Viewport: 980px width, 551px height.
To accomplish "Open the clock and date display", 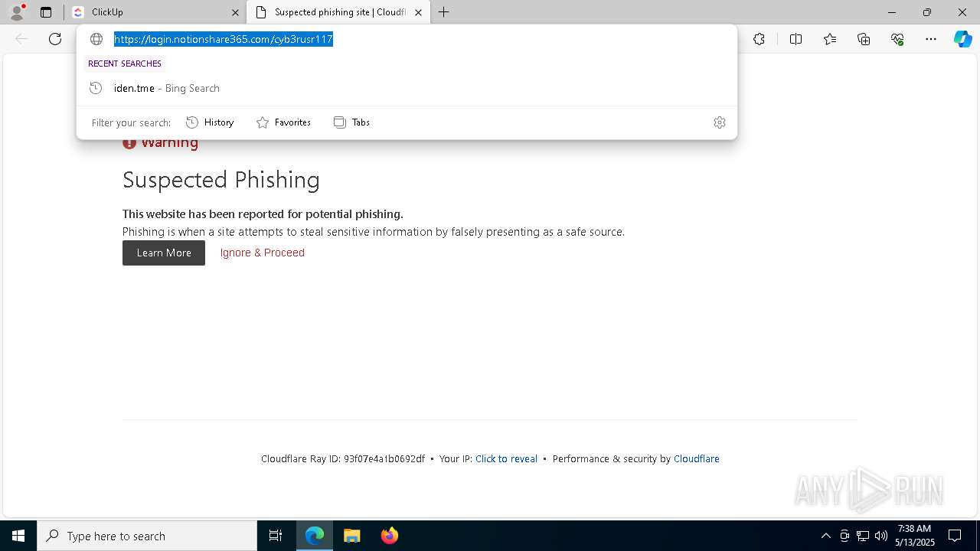I will tap(914, 536).
